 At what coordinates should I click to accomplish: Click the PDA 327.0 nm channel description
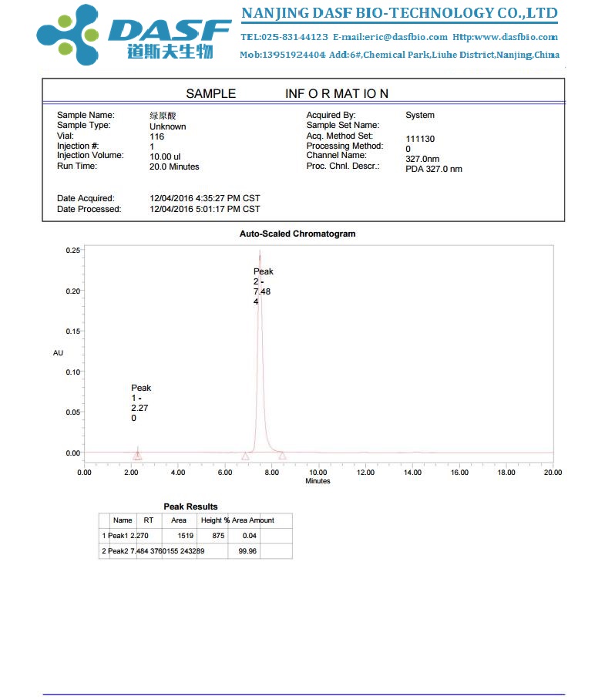(434, 169)
